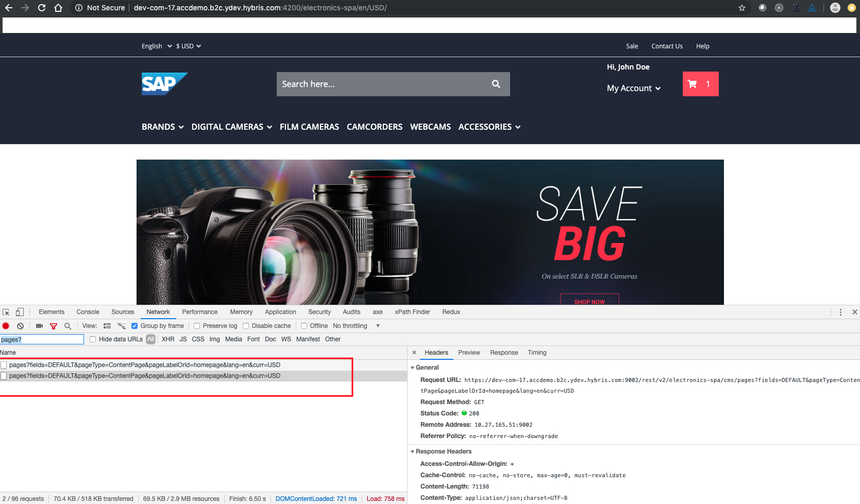Check Hide data URLs
Viewport: 860px width, 504px height.
[93, 339]
